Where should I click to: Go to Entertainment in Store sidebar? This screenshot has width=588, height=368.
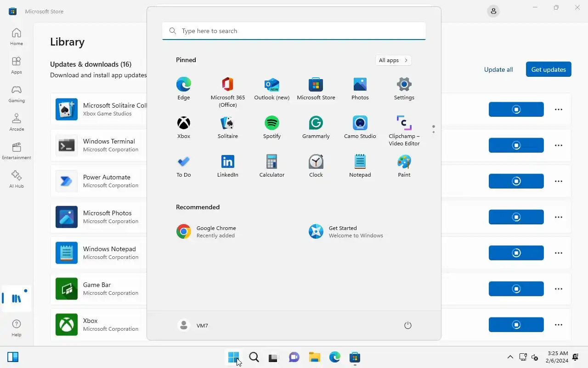(x=17, y=151)
